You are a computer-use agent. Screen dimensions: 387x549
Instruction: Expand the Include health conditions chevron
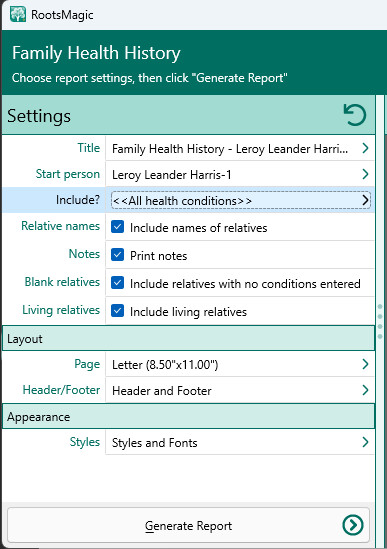point(365,200)
